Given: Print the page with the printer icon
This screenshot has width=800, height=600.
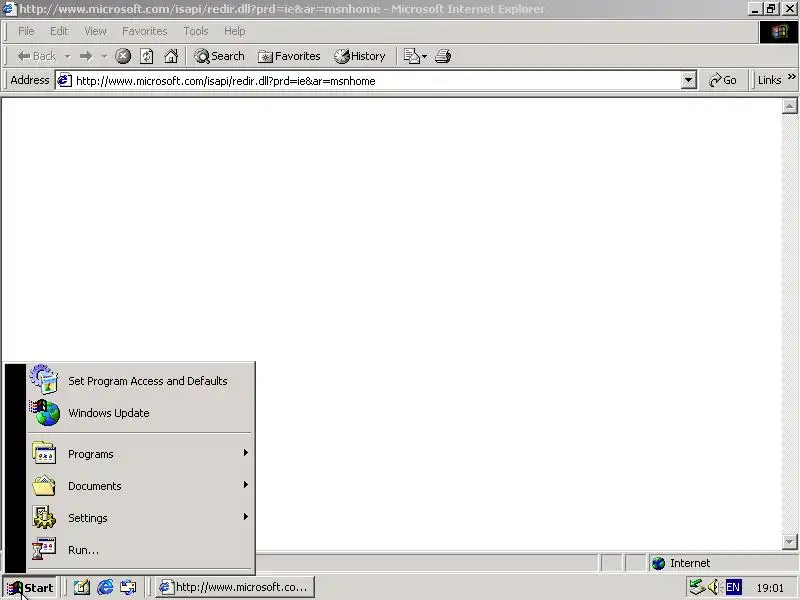Looking at the screenshot, I should click(x=443, y=56).
